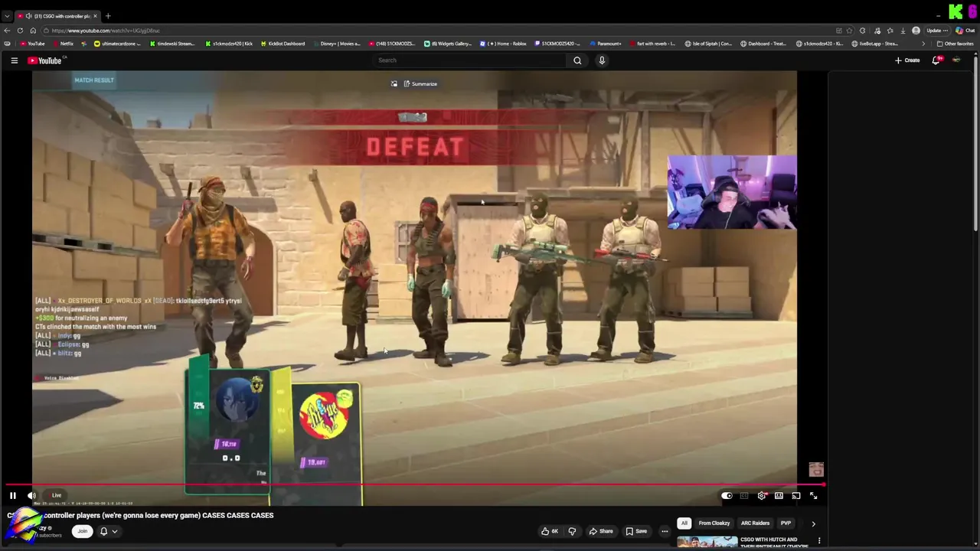The image size is (980, 551).
Task: Open options for recommended video
Action: click(819, 541)
